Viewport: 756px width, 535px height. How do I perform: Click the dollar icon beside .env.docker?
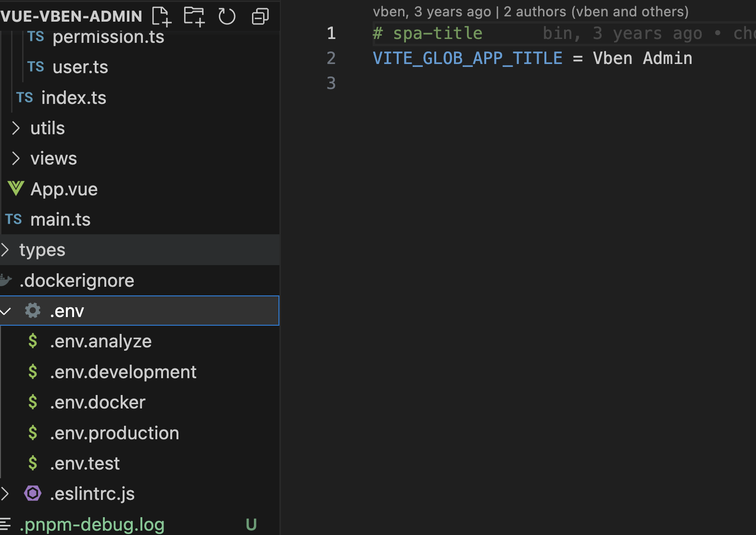[x=33, y=402]
